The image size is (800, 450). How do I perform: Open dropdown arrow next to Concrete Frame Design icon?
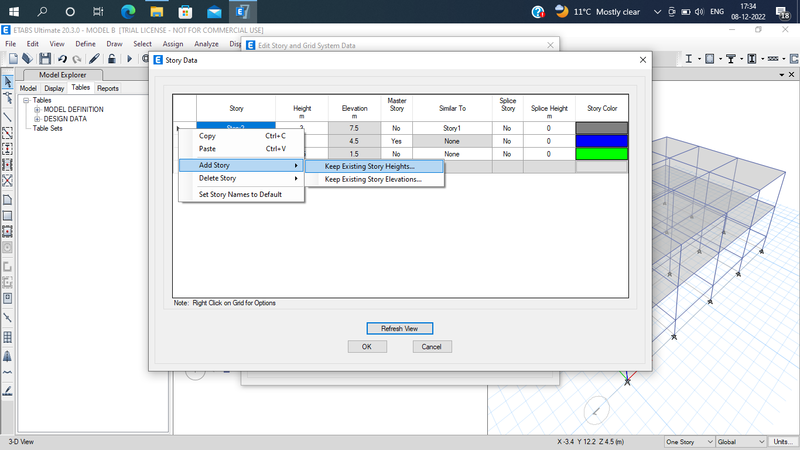720,59
